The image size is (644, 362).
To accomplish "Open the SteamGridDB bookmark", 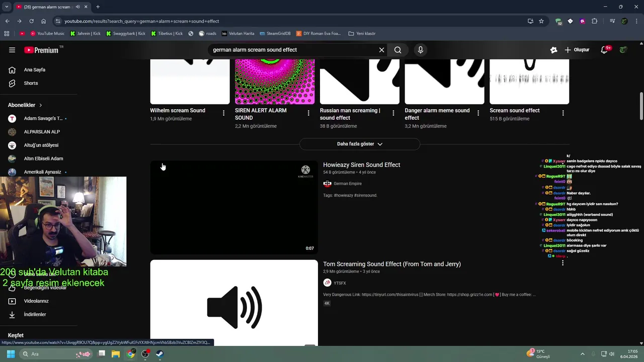I will point(275,34).
